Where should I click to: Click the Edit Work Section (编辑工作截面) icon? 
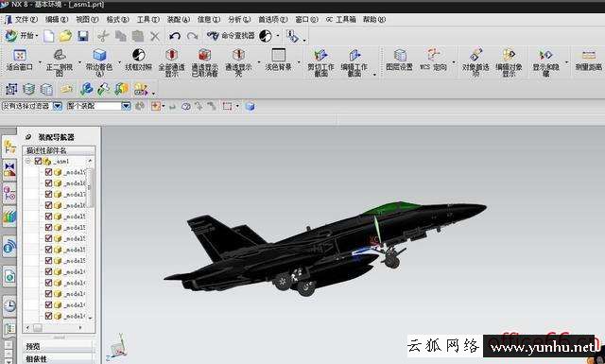(x=354, y=62)
